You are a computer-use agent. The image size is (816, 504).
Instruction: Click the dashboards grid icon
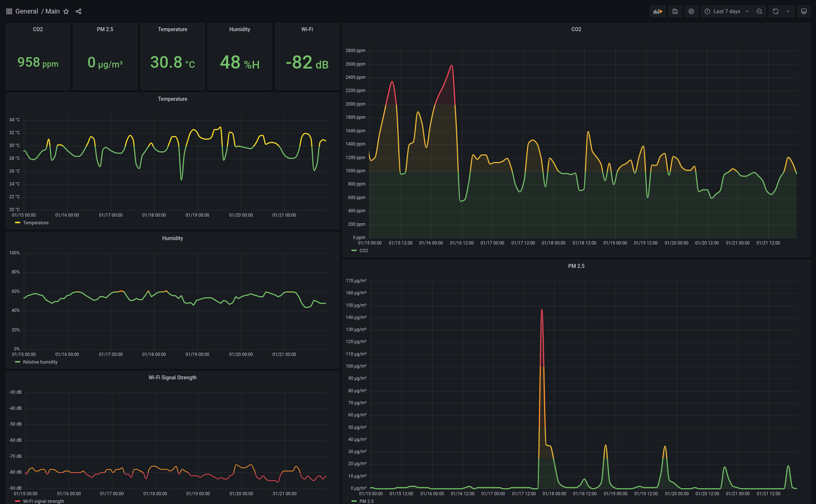(x=9, y=11)
